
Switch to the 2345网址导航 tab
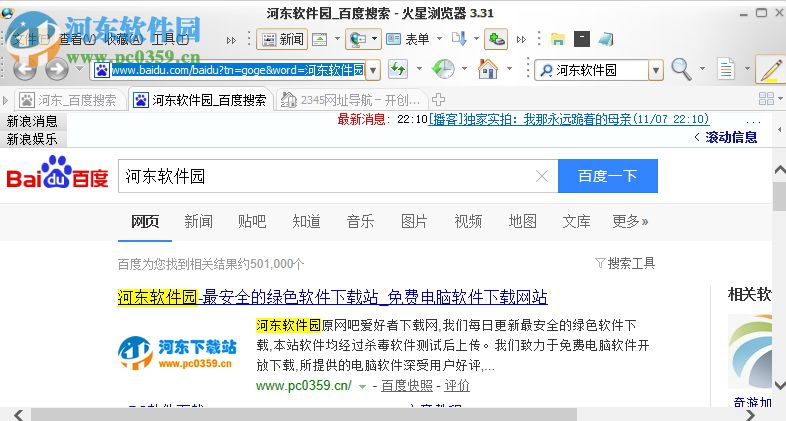pyautogui.click(x=351, y=100)
